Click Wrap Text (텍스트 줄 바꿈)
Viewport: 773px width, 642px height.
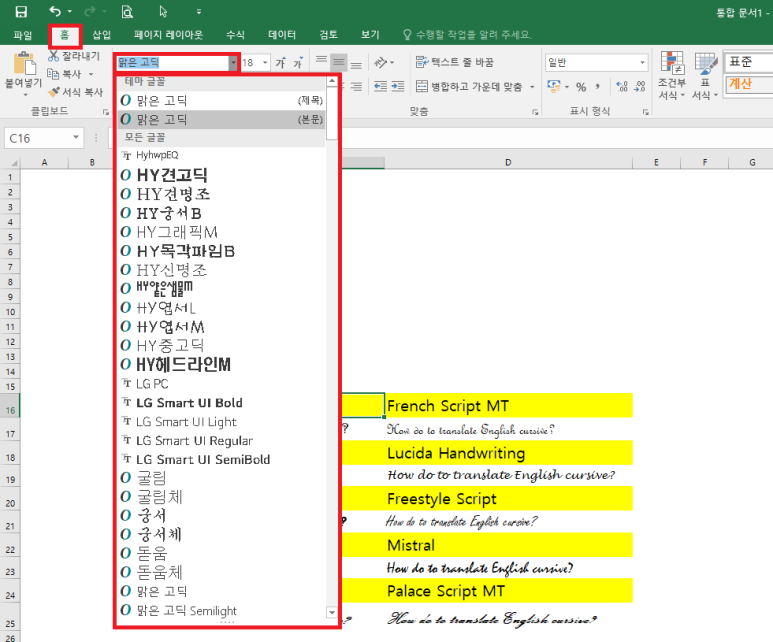455,62
